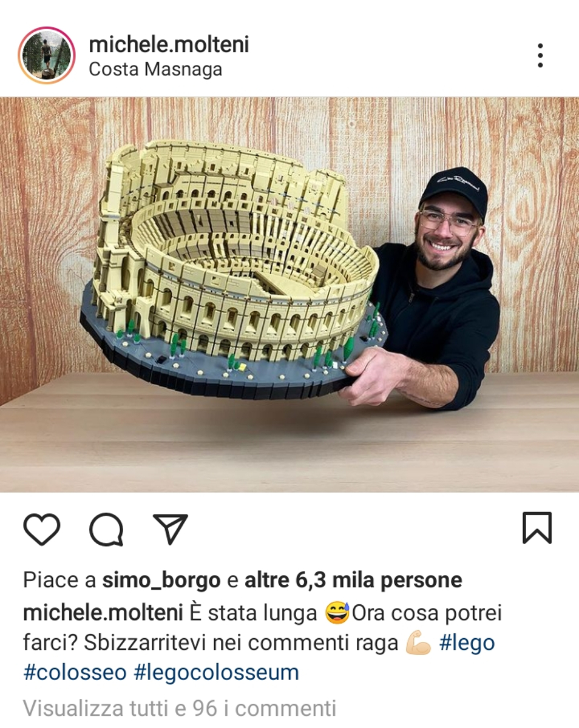579x728 pixels.
Task: Open the #legocolosseum hashtag
Action: [217, 673]
